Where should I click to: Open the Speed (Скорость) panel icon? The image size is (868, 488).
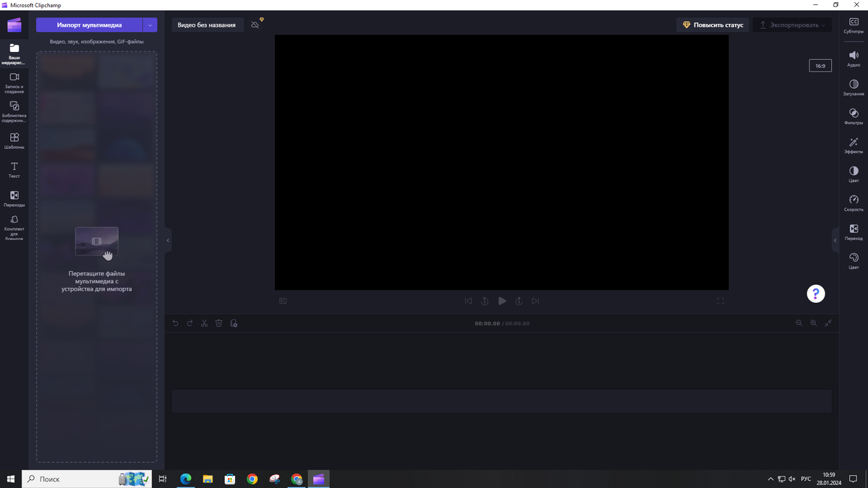[854, 203]
